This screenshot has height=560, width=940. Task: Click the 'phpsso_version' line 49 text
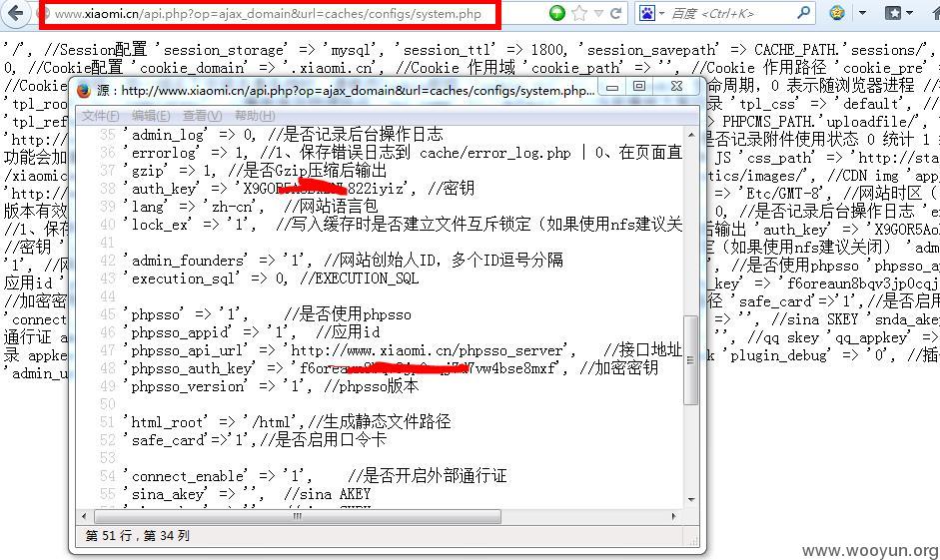(x=271, y=386)
